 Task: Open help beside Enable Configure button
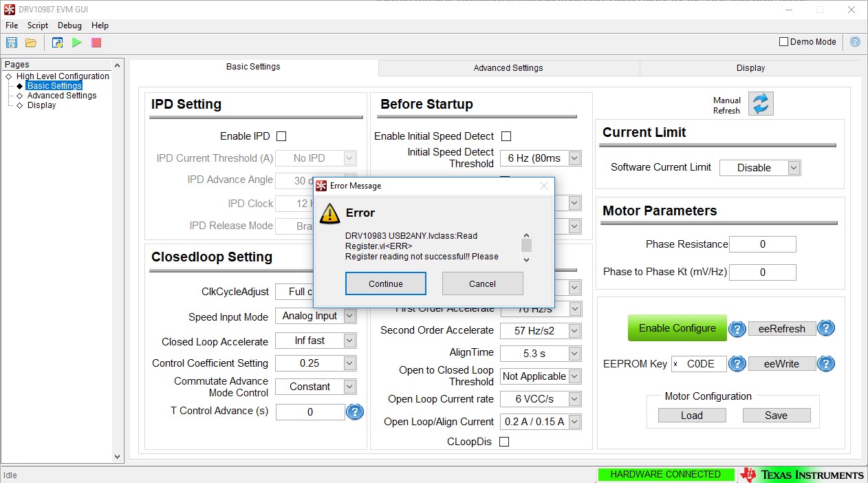pos(737,329)
